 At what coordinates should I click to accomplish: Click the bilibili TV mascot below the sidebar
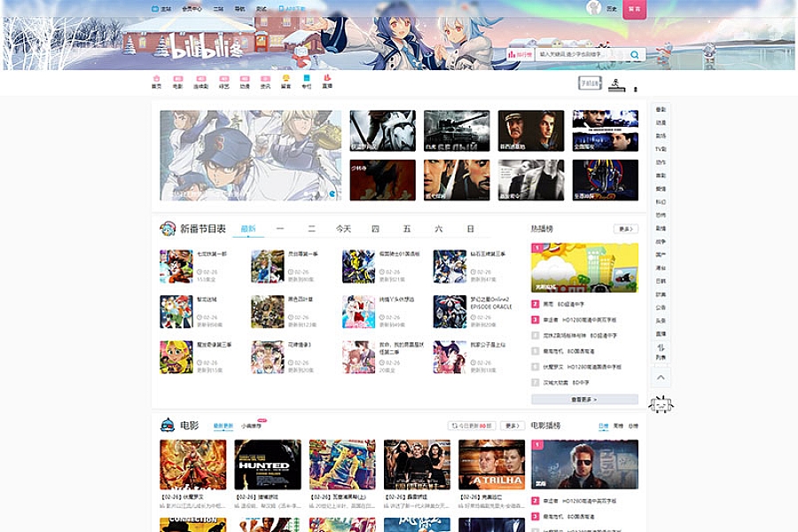(x=661, y=404)
